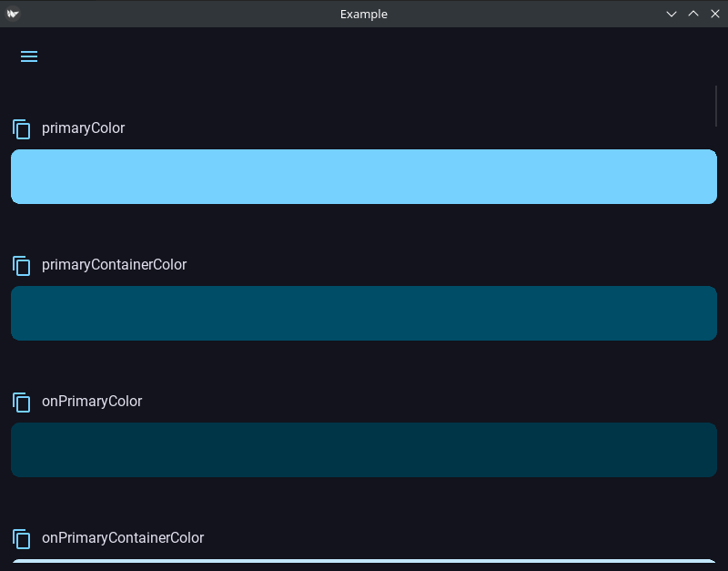Click the pale swatch strip under onPrimaryContainerColor

364,561
